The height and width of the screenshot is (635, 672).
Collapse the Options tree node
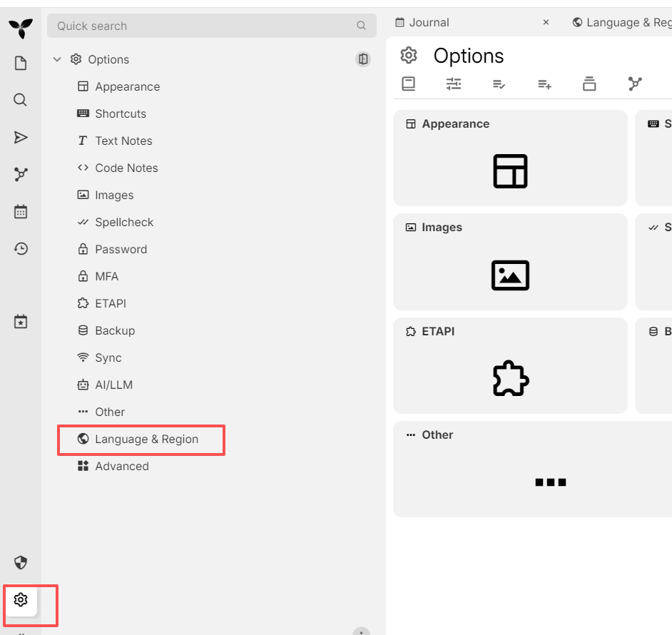(x=57, y=59)
